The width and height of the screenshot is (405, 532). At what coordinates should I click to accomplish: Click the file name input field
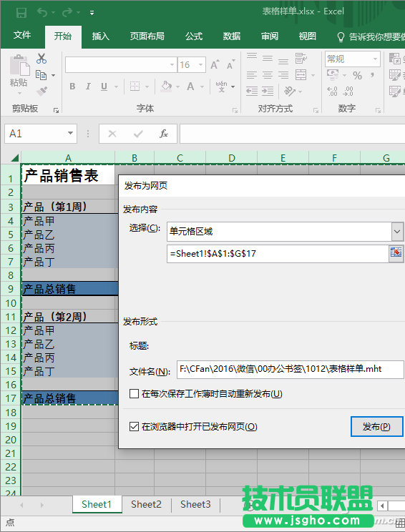[291, 370]
